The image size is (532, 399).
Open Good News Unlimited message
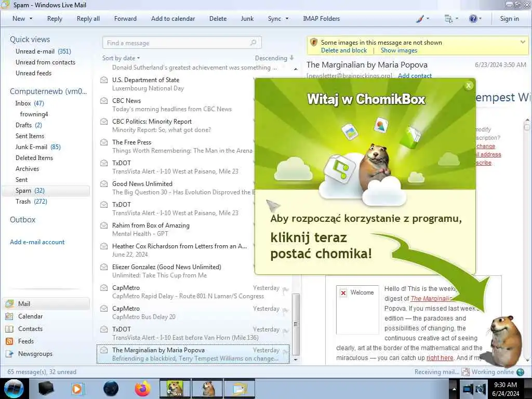177,188
